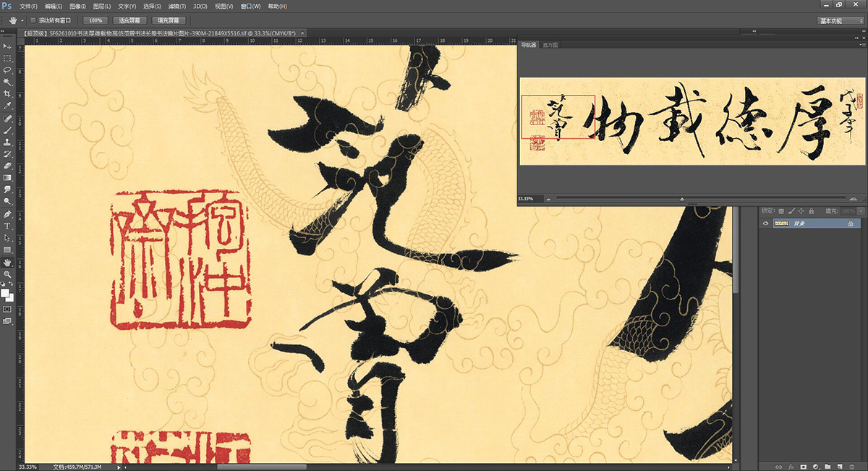Select the Hand tool in toolbox
Viewport: 868px width, 471px height.
pyautogui.click(x=7, y=262)
